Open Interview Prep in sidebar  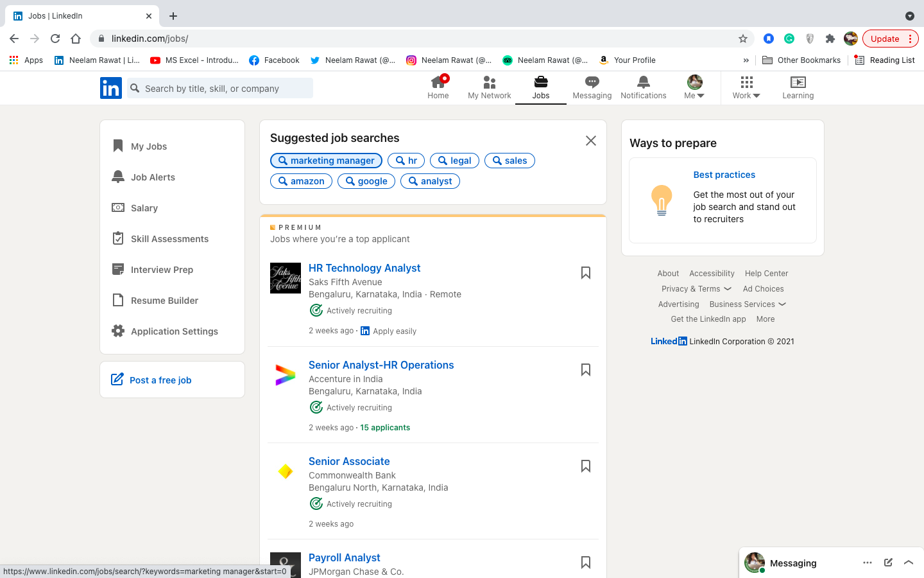(x=153, y=270)
